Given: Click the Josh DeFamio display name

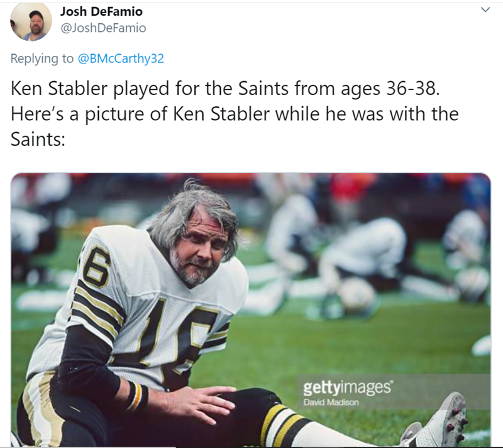Looking at the screenshot, I should pyautogui.click(x=101, y=12).
